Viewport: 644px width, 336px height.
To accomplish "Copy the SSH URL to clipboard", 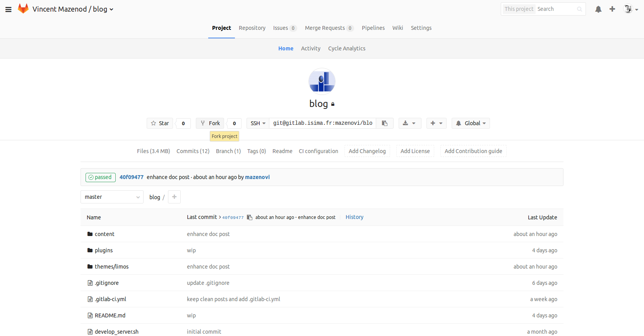I will (x=385, y=123).
